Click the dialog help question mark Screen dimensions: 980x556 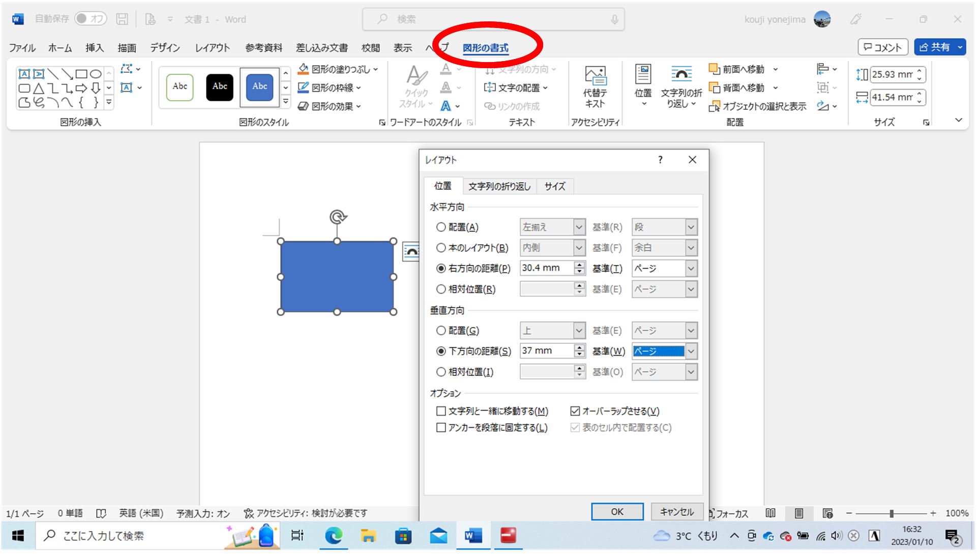(x=660, y=160)
